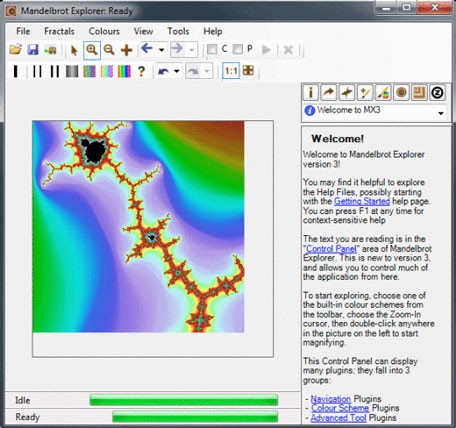
Task: Open the info panel icon with letter i
Action: tap(311, 92)
